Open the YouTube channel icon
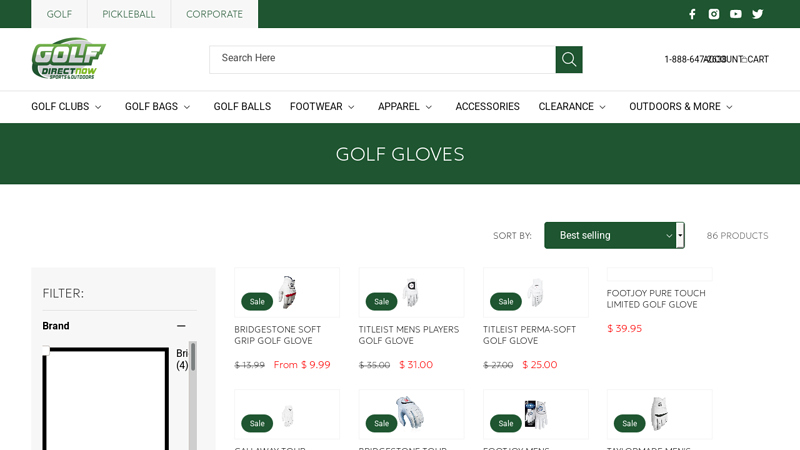 tap(735, 14)
